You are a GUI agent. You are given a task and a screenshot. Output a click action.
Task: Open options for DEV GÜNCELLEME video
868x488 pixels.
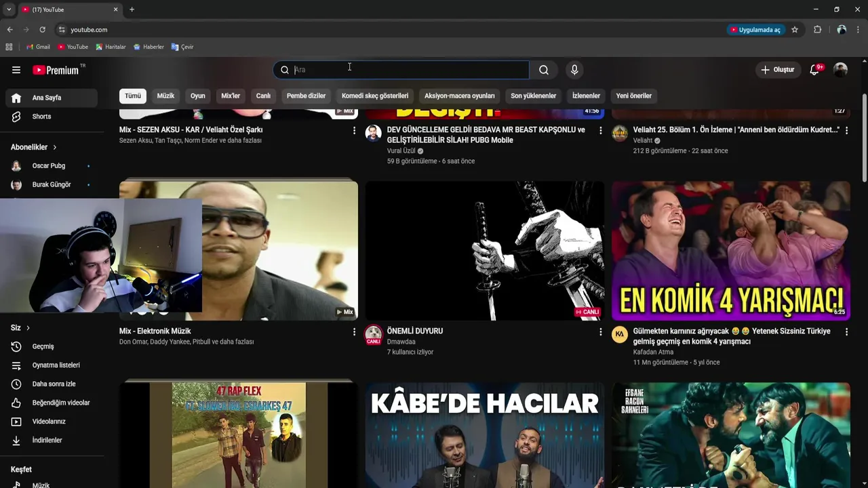(x=600, y=130)
